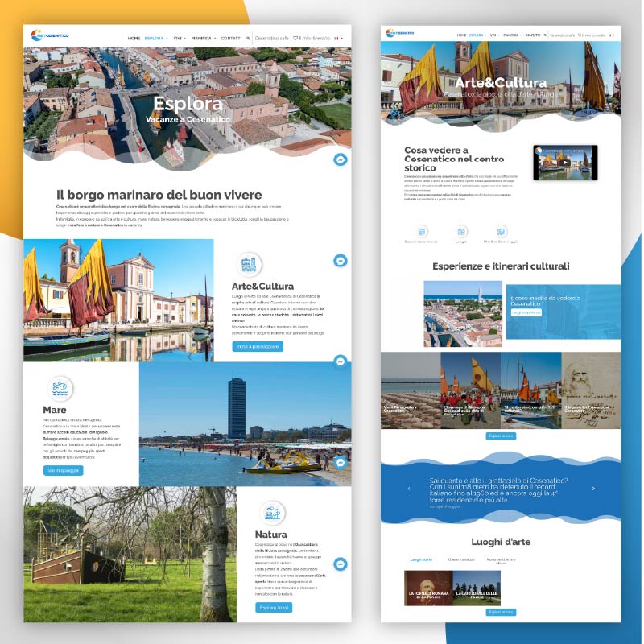Click the Esperienze e itinerari round icon
The image size is (644, 644).
[x=421, y=232]
